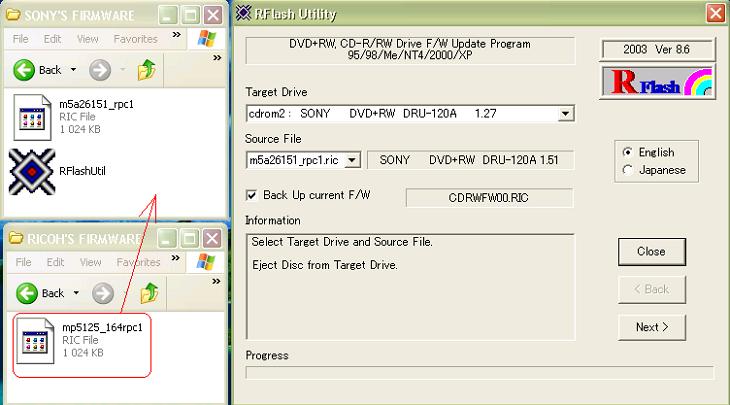Select Japanese language radio button
The width and height of the screenshot is (730, 405).
coord(628,170)
